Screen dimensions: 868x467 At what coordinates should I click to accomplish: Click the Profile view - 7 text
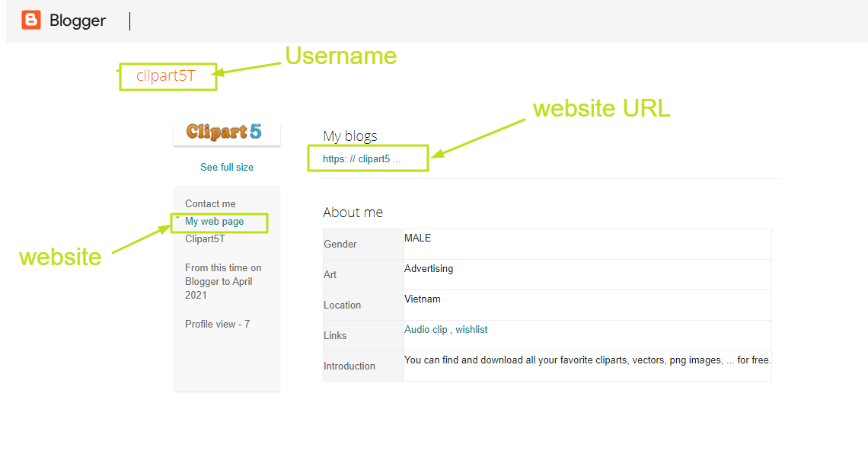217,324
